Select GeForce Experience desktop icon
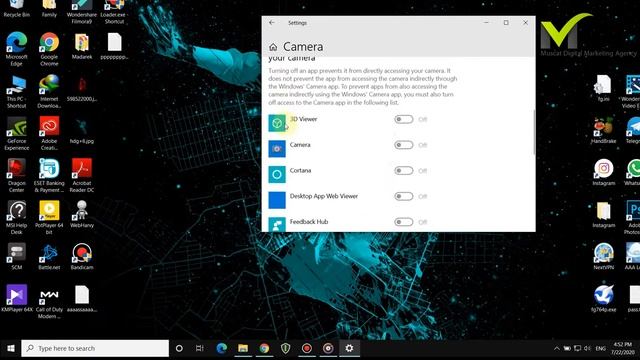The image size is (640, 360). click(x=16, y=133)
